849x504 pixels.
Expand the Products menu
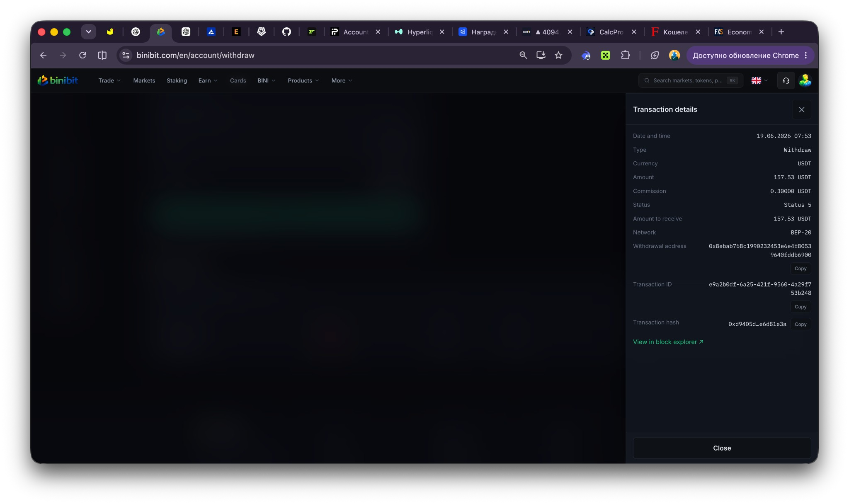(303, 80)
